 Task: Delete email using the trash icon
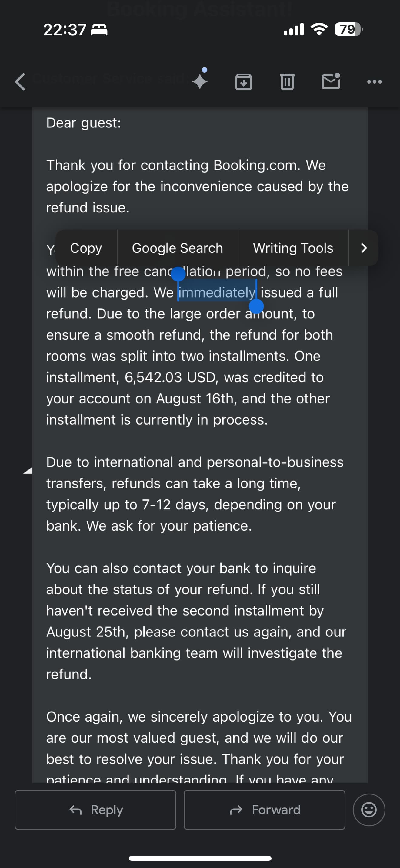[x=287, y=81]
